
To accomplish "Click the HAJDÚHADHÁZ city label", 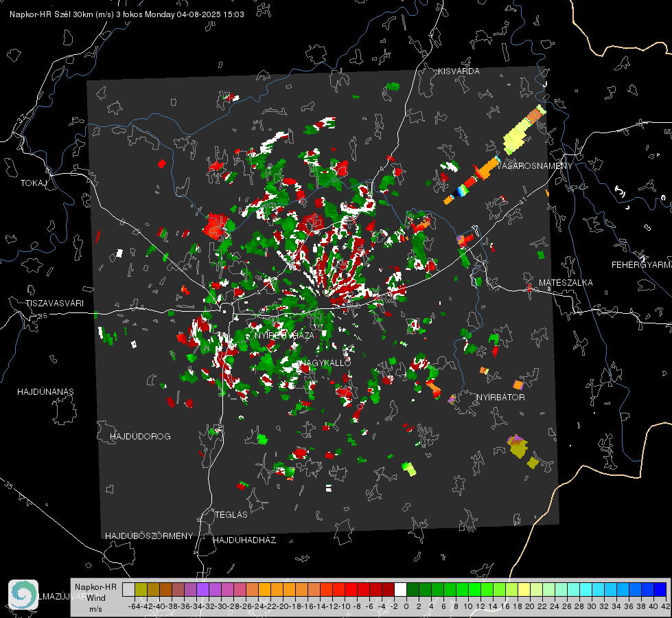I will [x=244, y=540].
